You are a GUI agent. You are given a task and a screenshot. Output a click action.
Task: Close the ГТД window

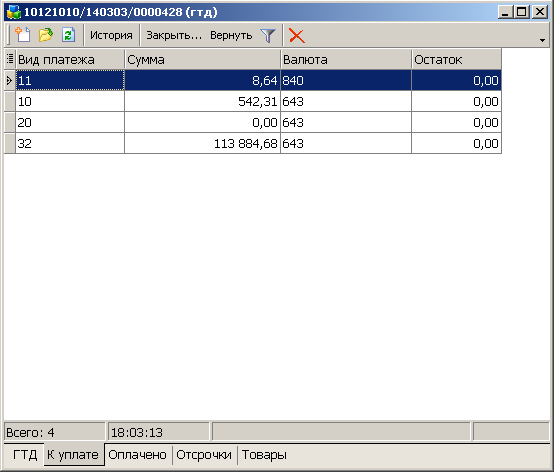coord(540,12)
